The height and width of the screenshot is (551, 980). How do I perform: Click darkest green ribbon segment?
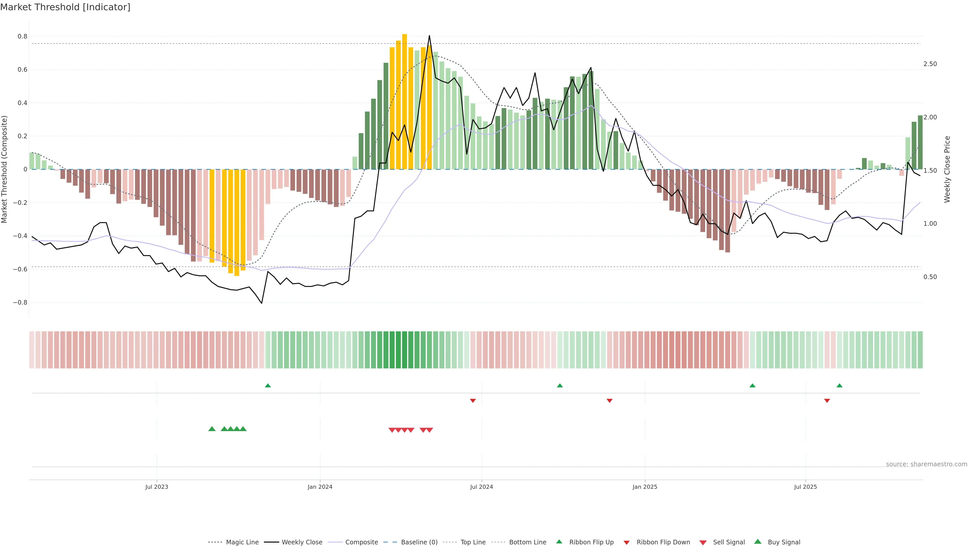[x=398, y=349]
